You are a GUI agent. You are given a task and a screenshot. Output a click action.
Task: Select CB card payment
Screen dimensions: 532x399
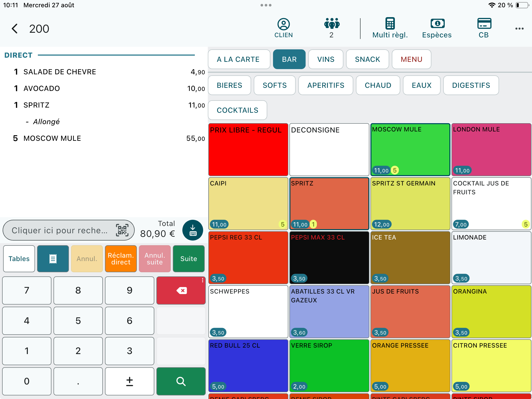coord(484,28)
